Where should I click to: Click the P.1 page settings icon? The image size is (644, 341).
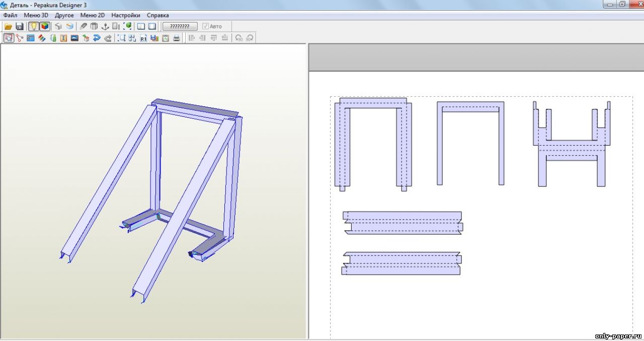(x=143, y=38)
